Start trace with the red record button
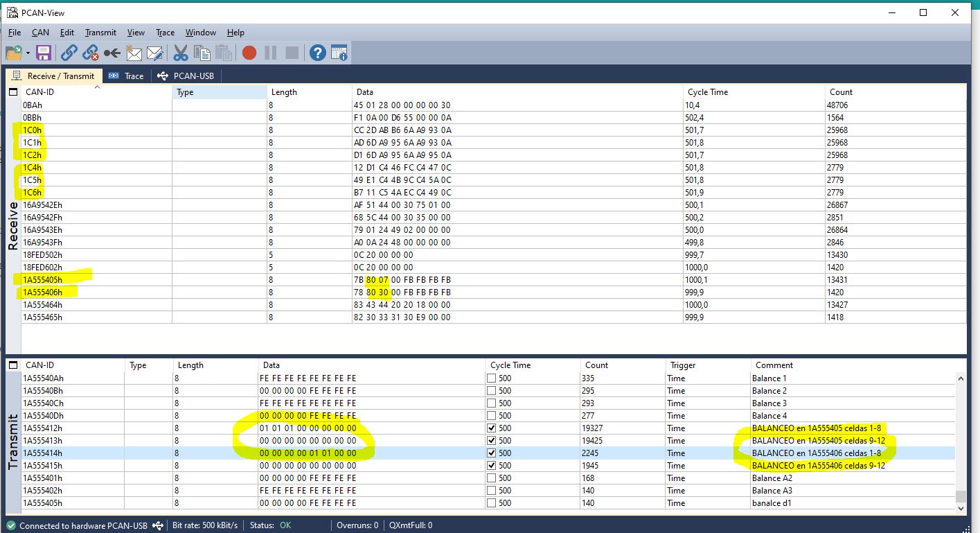Screen dimensions: 980x533 [249, 53]
